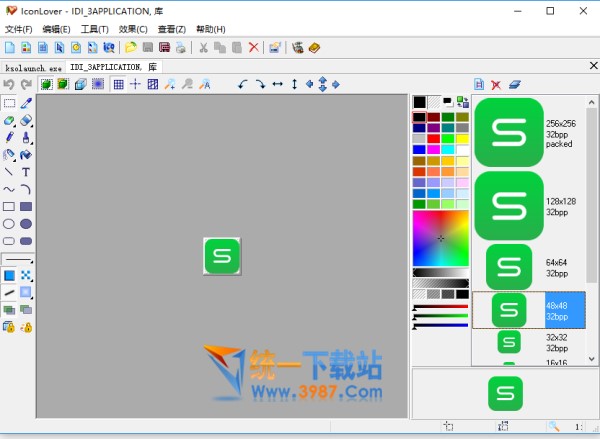Switch to the ksolaunch.exe tab
600x439 pixels.
click(x=33, y=68)
